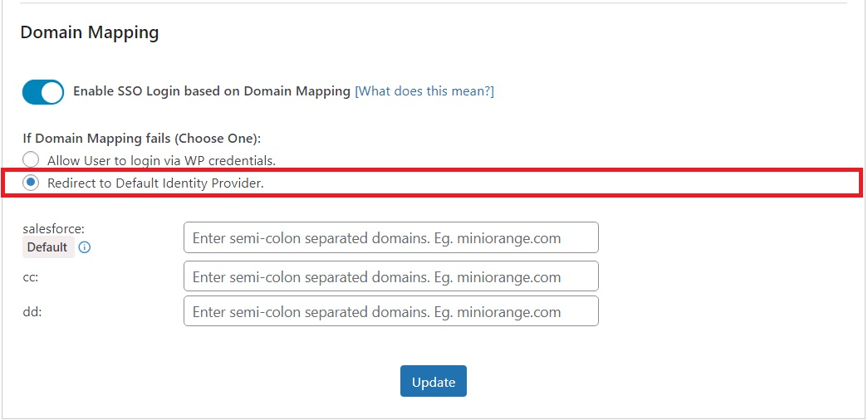Click the info icon beside Default badge
868x420 pixels.
click(85, 247)
